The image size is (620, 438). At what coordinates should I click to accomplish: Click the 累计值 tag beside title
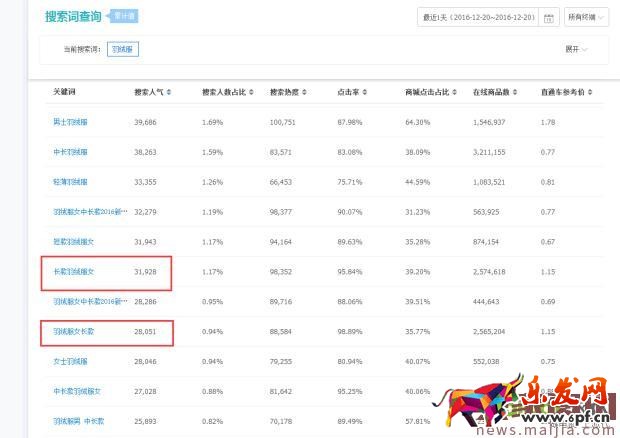click(x=122, y=16)
